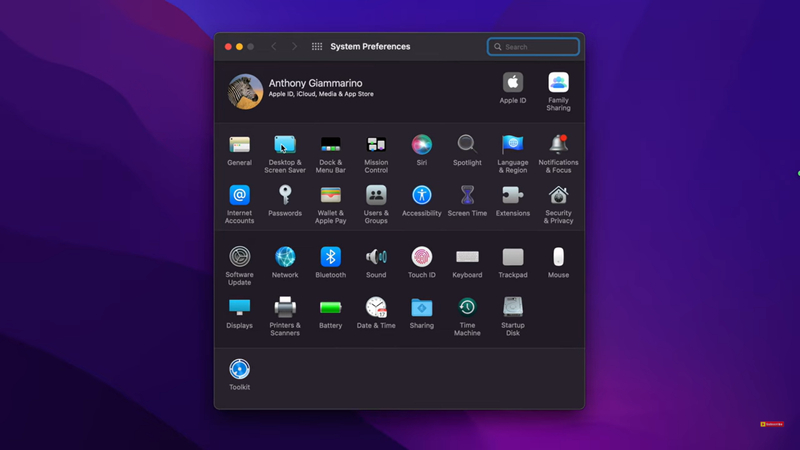Screen dimensions: 800x450
Task: Click the show all preferences grid button
Action: click(317, 47)
